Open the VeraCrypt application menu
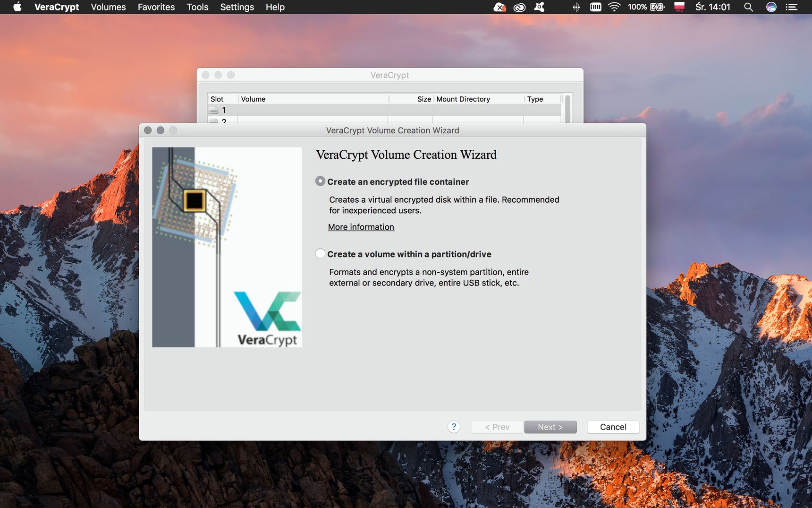812x508 pixels. tap(57, 7)
